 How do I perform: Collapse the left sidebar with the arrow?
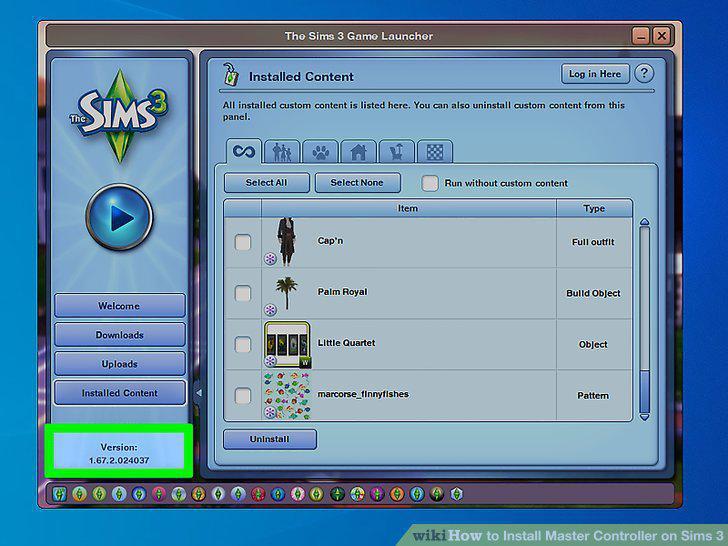[x=199, y=393]
